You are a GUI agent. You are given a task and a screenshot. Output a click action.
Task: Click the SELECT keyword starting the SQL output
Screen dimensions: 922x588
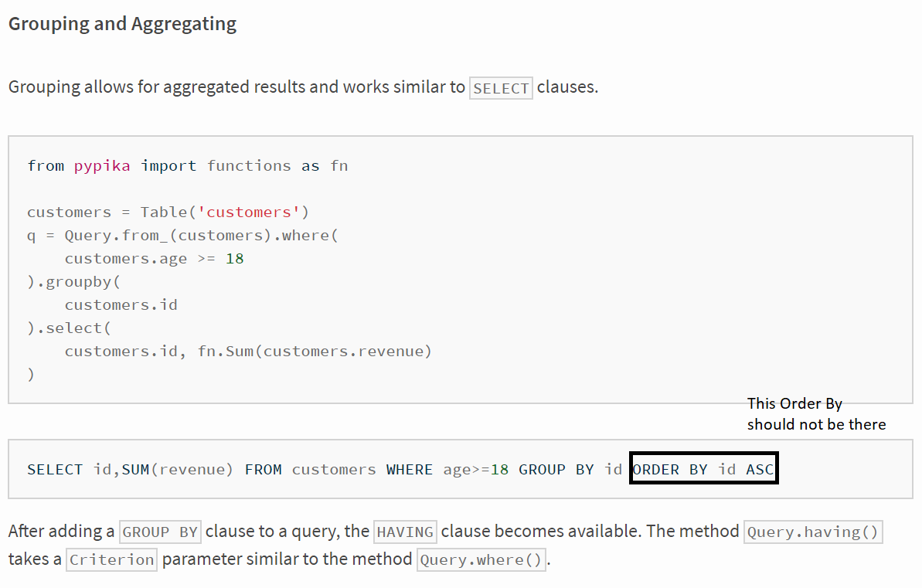coord(55,470)
